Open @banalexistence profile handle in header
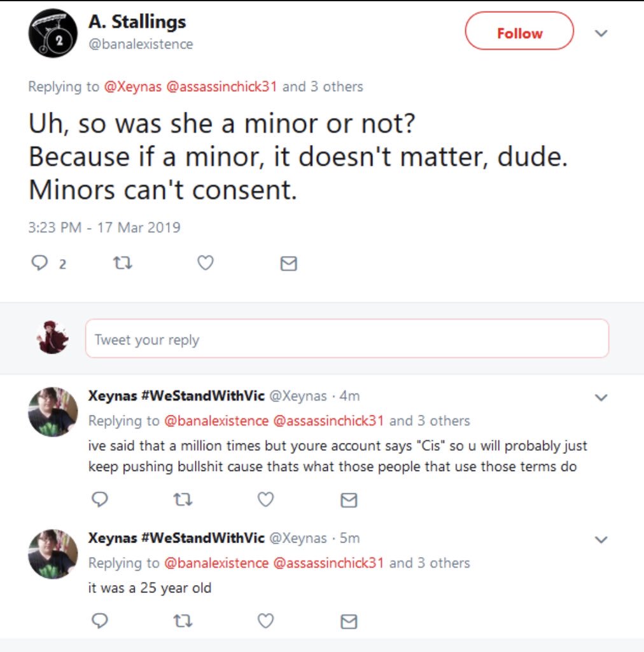Viewport: 644px width, 652px height. 141,45
